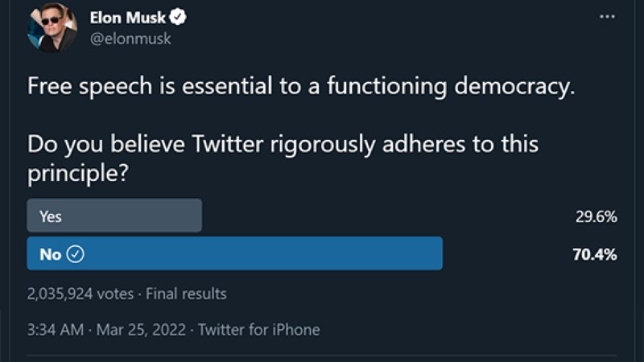Click the "Free speech is essential" sentence
The height and width of the screenshot is (362, 644).
(301, 87)
